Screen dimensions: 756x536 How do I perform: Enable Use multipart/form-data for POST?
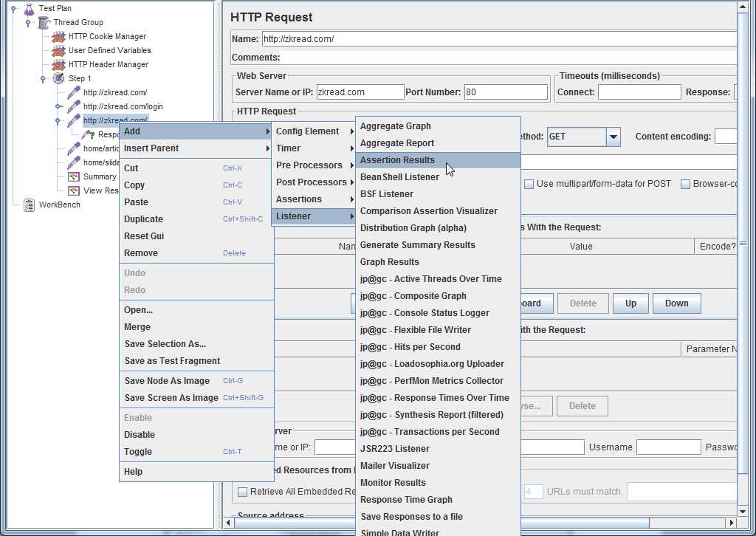click(x=529, y=184)
